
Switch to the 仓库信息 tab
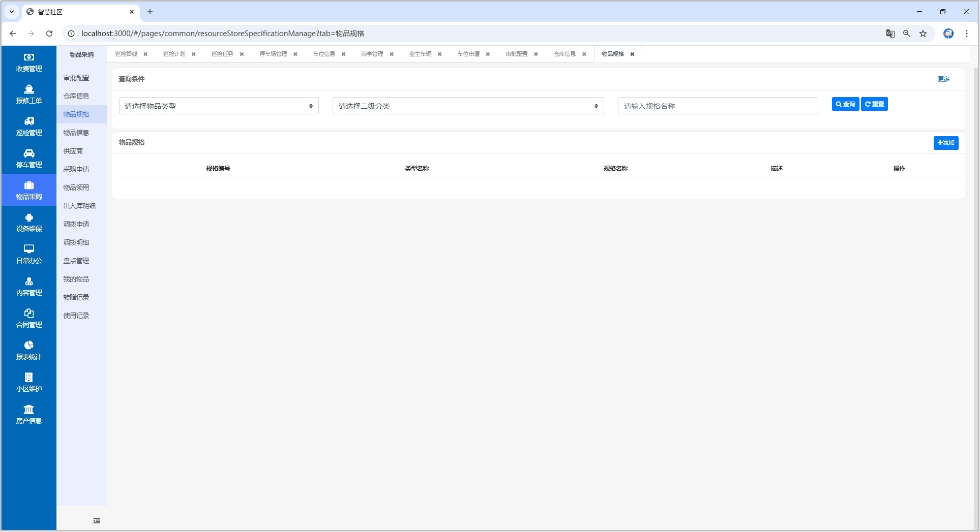(x=565, y=54)
